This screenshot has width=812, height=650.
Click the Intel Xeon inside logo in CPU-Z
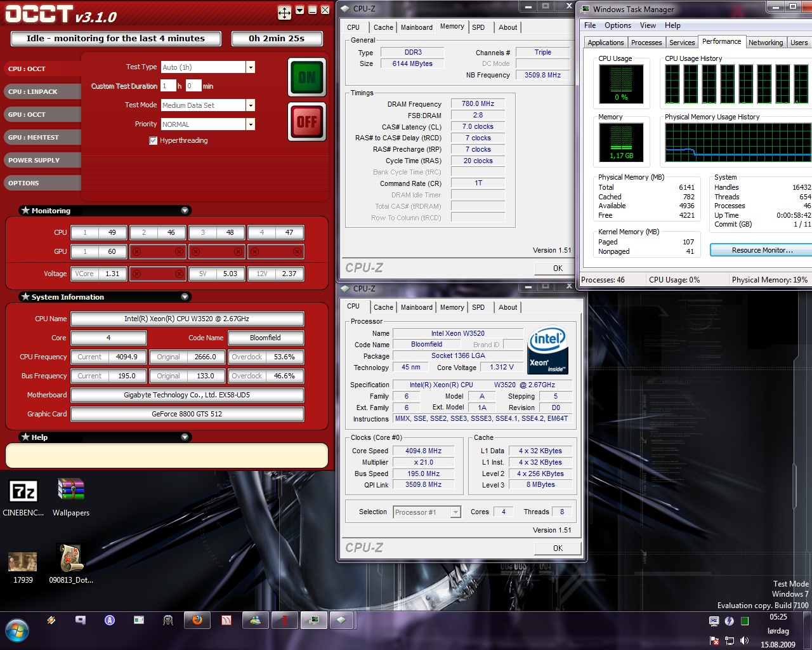547,350
